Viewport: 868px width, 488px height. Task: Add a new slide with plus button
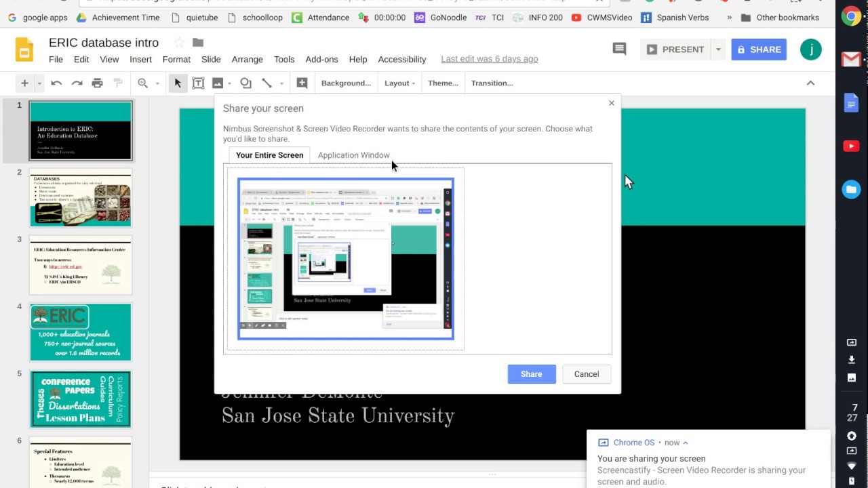[x=24, y=83]
